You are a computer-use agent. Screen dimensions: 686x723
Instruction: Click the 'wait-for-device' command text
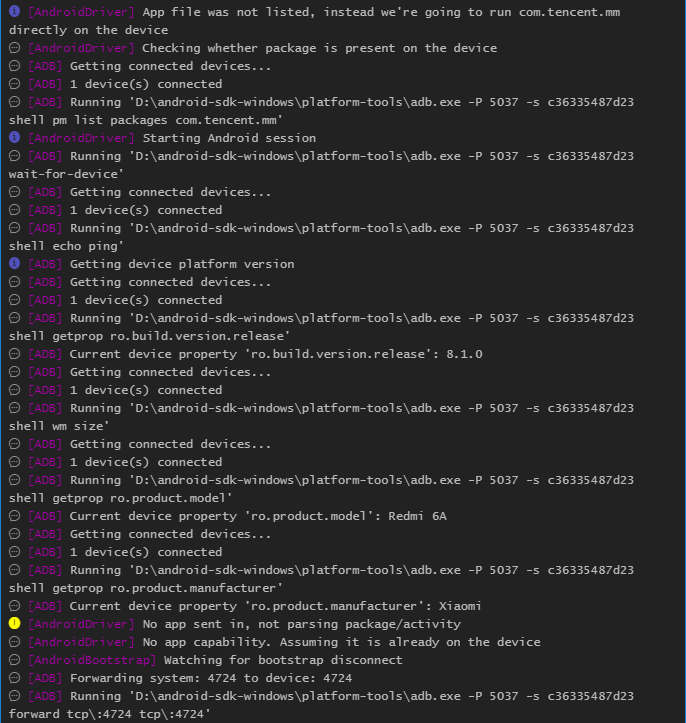(66, 174)
